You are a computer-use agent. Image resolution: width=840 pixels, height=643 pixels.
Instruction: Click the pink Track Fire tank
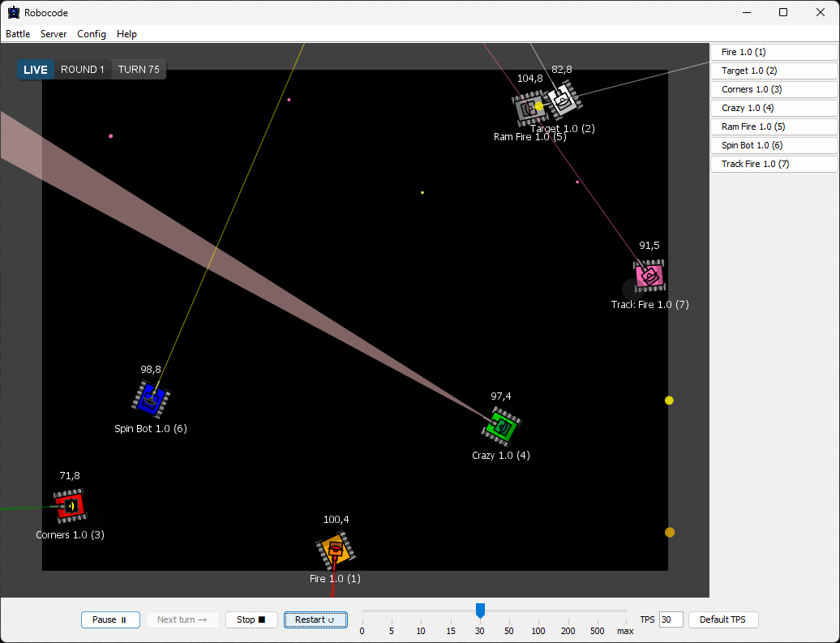click(x=649, y=276)
